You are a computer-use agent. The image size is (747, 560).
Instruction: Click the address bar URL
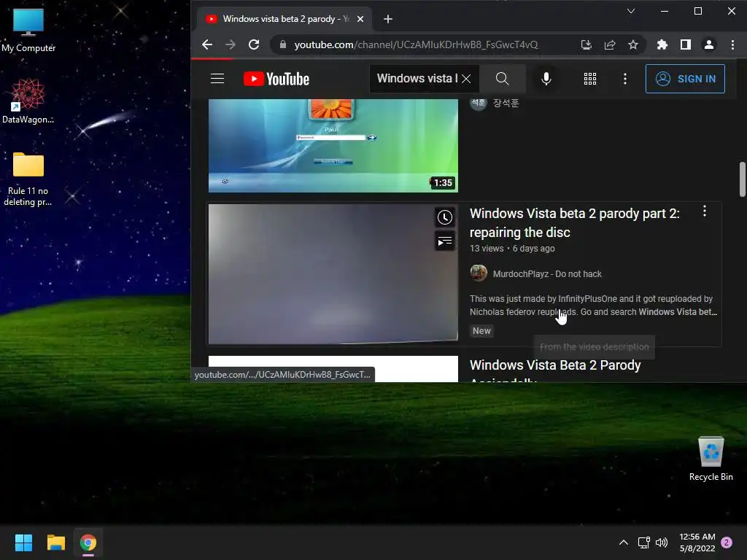tap(416, 44)
